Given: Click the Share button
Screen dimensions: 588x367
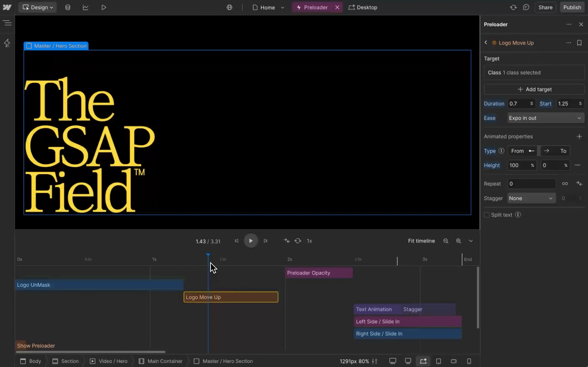Looking at the screenshot, I should tap(545, 7).
